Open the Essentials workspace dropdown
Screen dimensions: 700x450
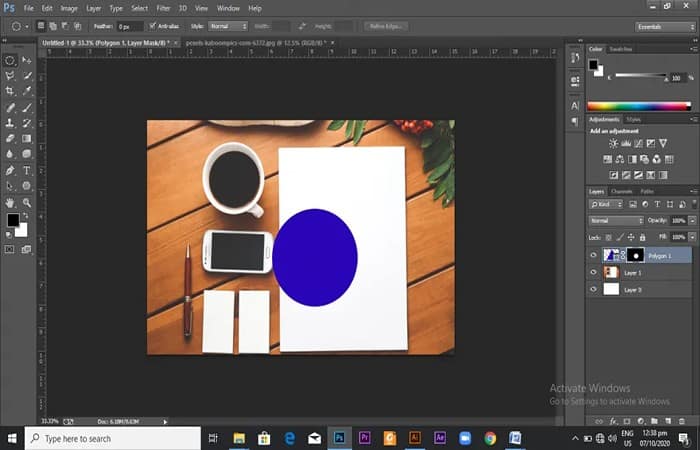(665, 27)
